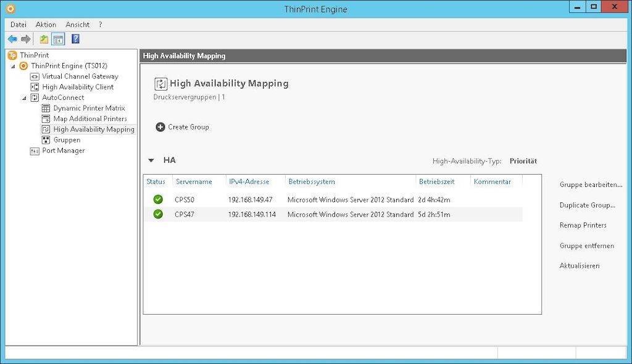Click the plus icon beside Create Group
This screenshot has height=364, width=632.
(x=160, y=127)
